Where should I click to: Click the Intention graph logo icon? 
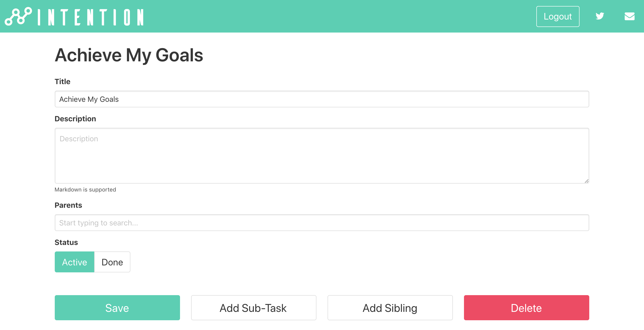(x=18, y=16)
